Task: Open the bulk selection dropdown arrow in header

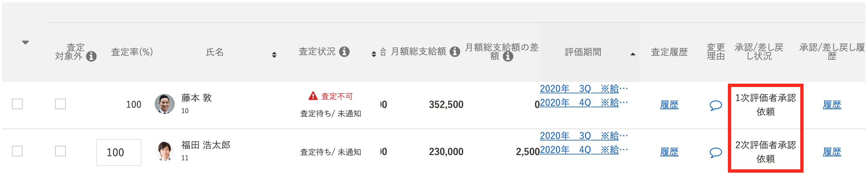Action: [x=25, y=43]
